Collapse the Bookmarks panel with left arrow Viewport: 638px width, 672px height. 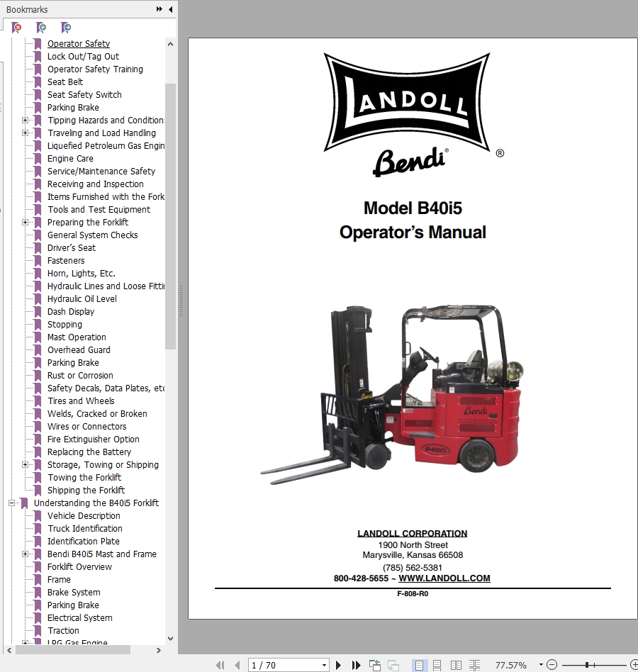click(x=171, y=9)
